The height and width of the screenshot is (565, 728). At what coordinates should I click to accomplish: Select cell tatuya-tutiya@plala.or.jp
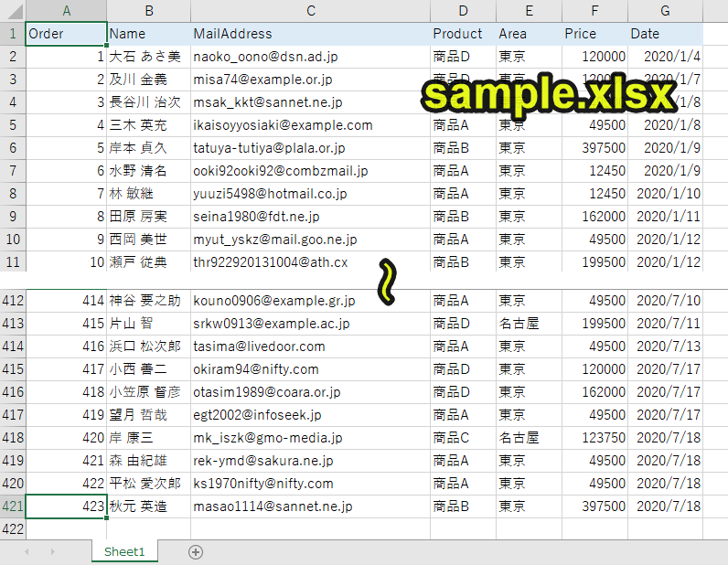tap(311, 148)
